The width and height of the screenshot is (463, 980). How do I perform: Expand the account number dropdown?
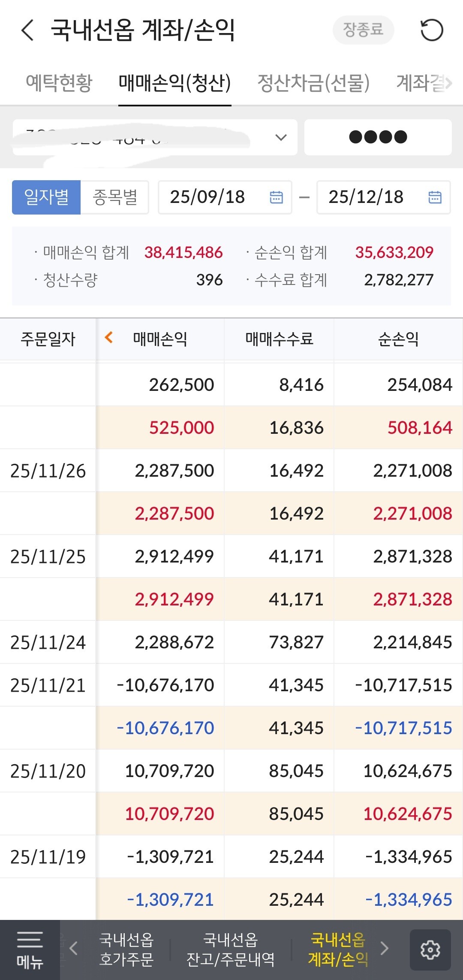(281, 137)
